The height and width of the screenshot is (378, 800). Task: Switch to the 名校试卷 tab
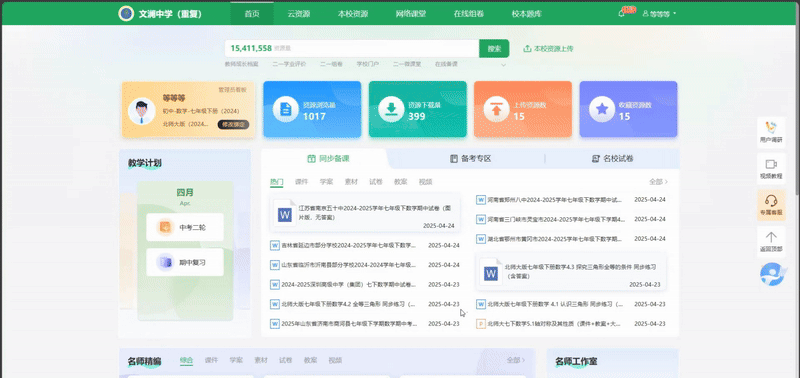(x=612, y=159)
